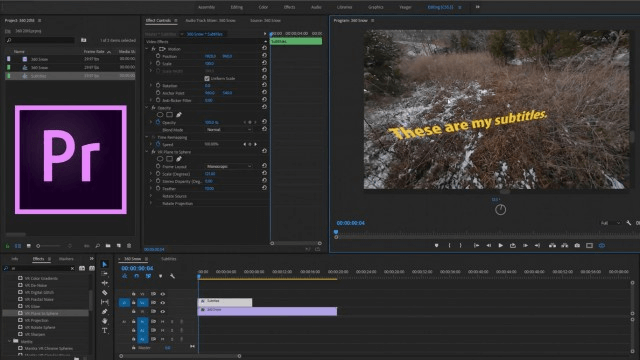Select VR Rotate Sphere effect
The height and width of the screenshot is (360, 640).
(40, 327)
